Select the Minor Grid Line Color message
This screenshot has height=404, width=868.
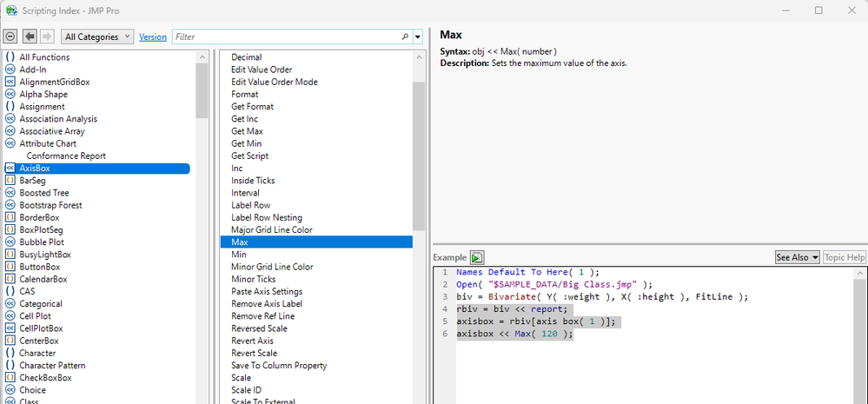(x=272, y=267)
